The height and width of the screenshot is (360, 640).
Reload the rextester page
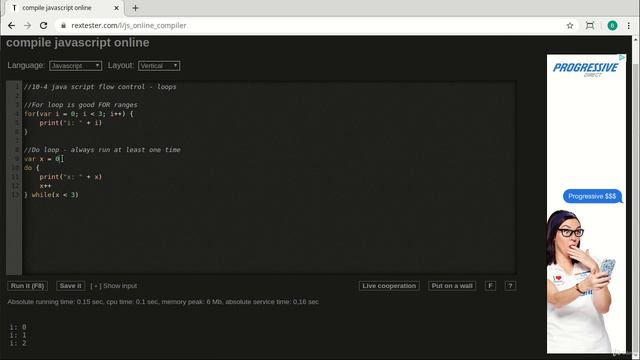43,25
